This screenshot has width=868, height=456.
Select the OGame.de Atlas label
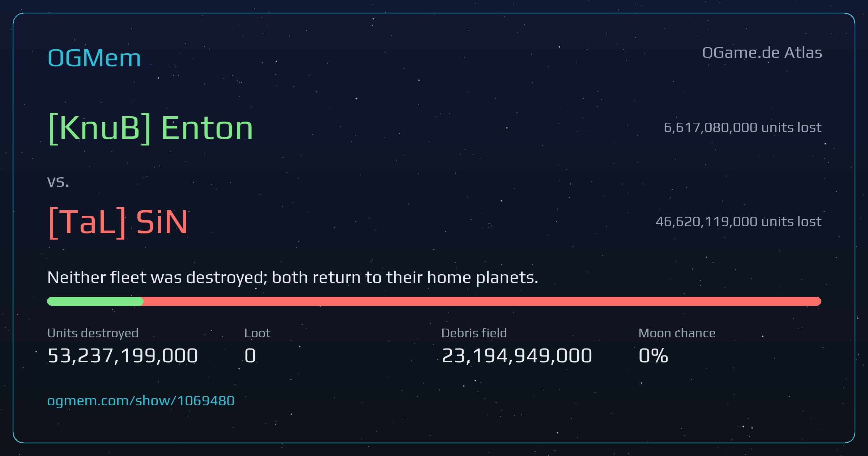[762, 53]
